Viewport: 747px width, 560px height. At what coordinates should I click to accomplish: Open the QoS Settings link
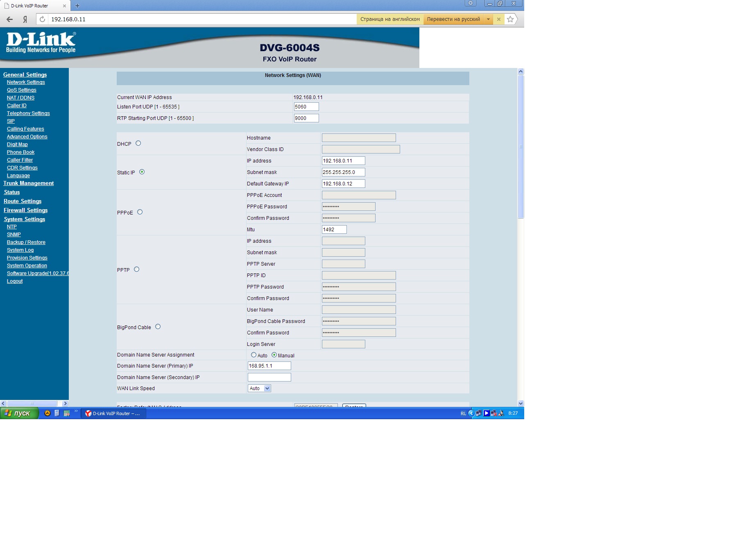[22, 90]
